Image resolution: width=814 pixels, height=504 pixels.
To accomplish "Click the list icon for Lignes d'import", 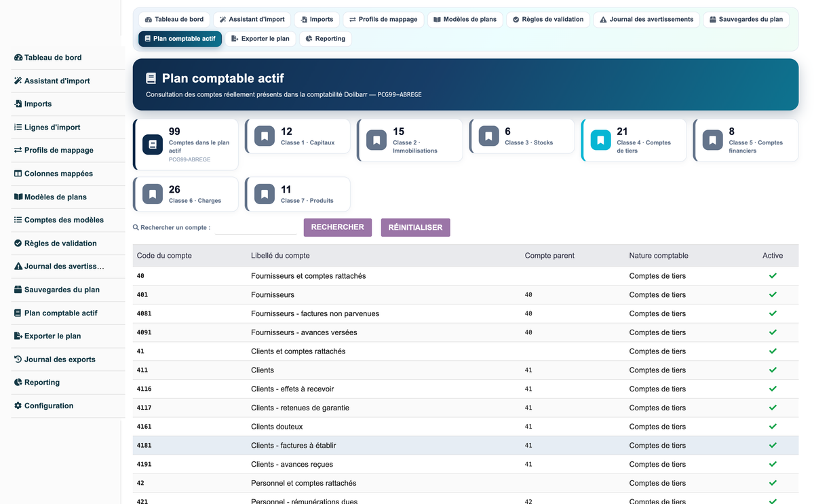I will pos(18,127).
